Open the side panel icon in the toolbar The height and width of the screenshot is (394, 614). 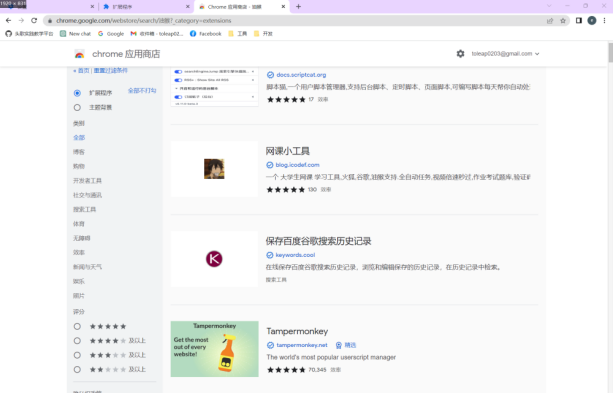point(579,20)
